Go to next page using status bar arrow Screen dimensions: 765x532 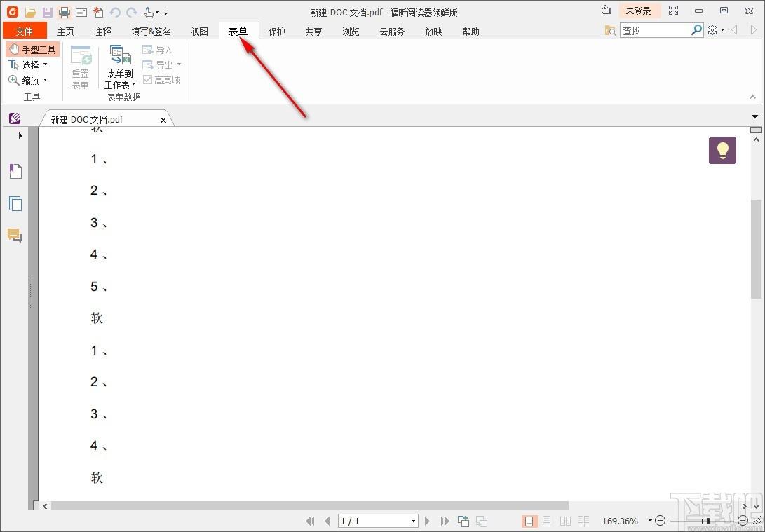point(428,521)
